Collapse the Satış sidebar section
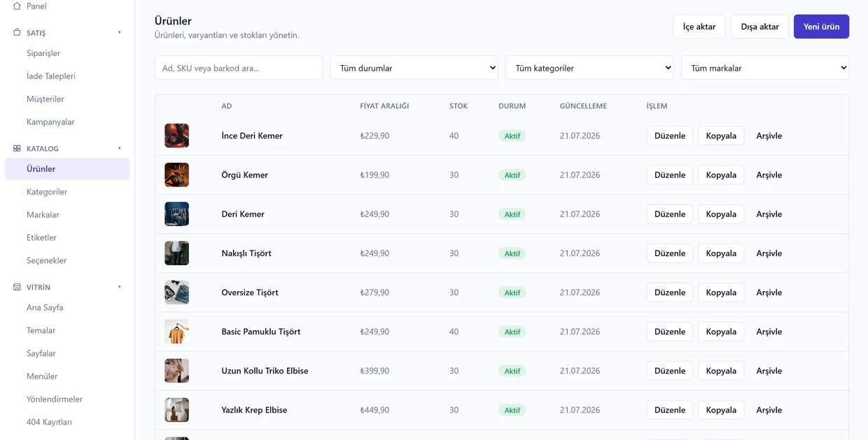The height and width of the screenshot is (440, 868). tap(120, 32)
